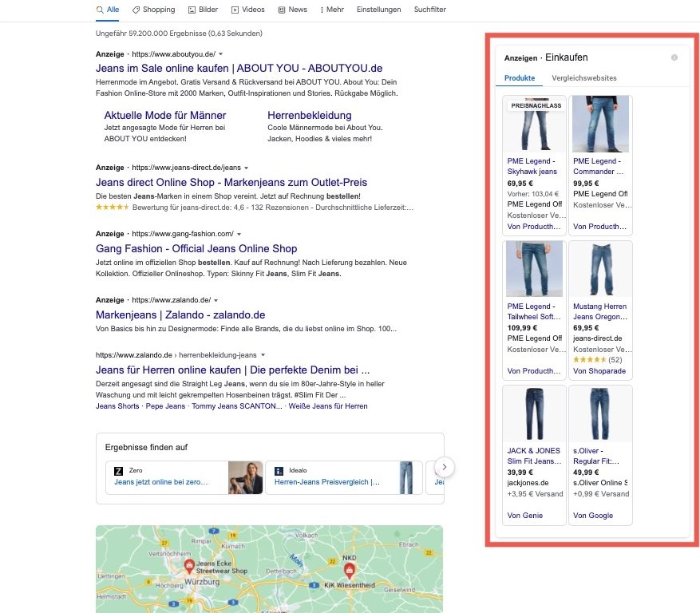Click 'PME Legend - Tailwheel Soft...' title
The height and width of the screenshot is (613, 700).
(534, 311)
